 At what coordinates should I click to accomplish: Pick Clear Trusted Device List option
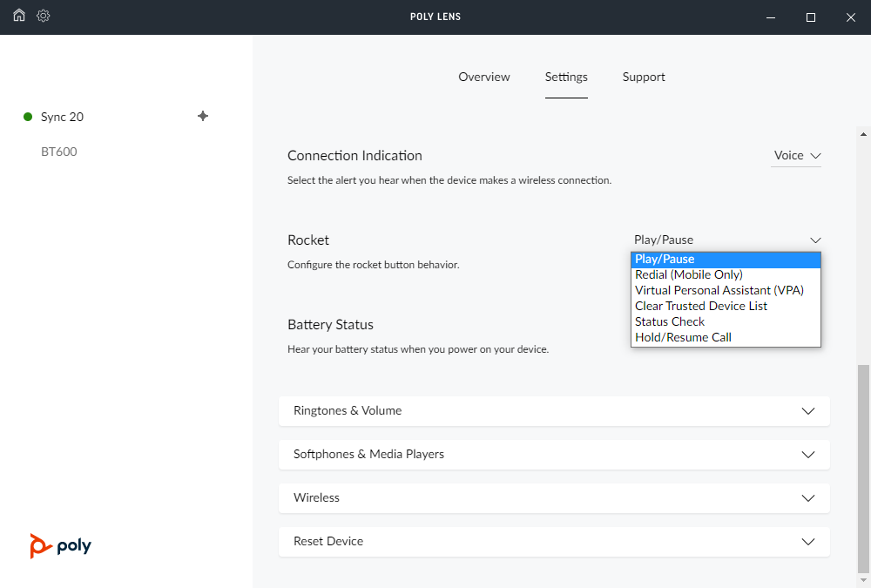point(726,307)
